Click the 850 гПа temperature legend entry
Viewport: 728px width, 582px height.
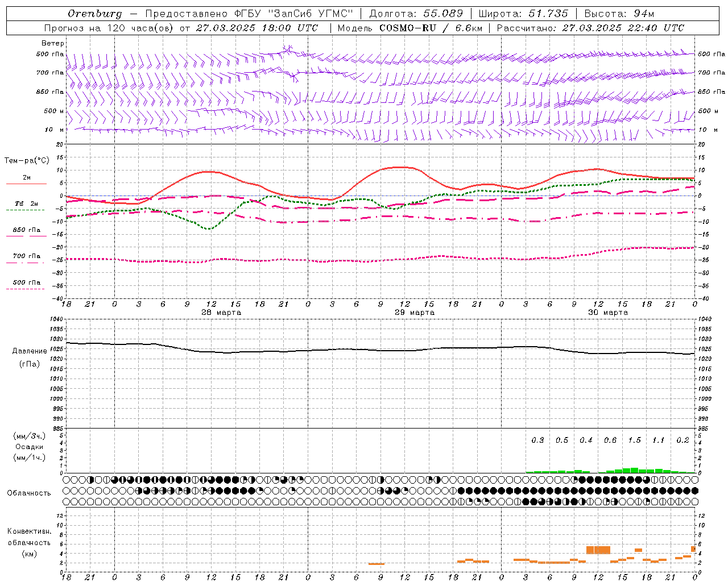[x=26, y=230]
